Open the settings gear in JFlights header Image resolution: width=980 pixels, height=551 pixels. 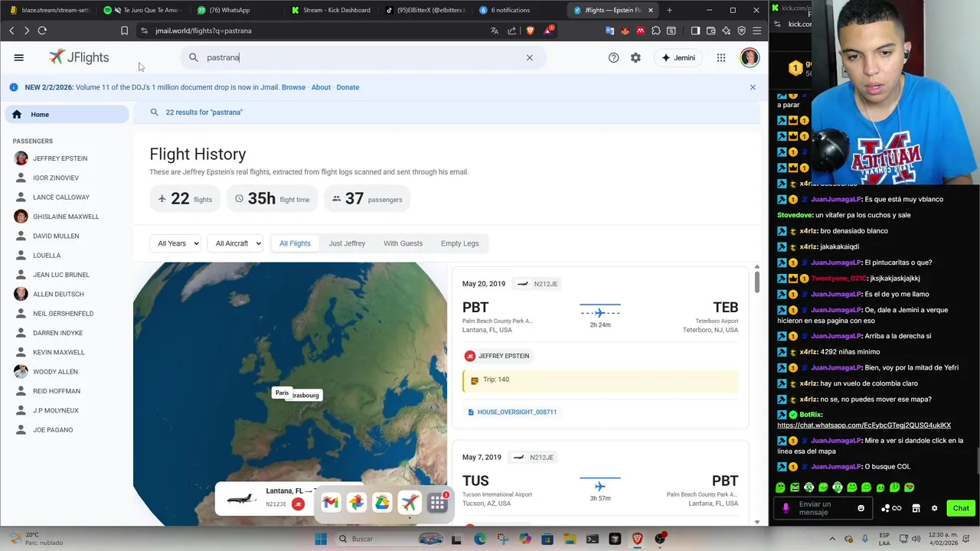coord(635,57)
